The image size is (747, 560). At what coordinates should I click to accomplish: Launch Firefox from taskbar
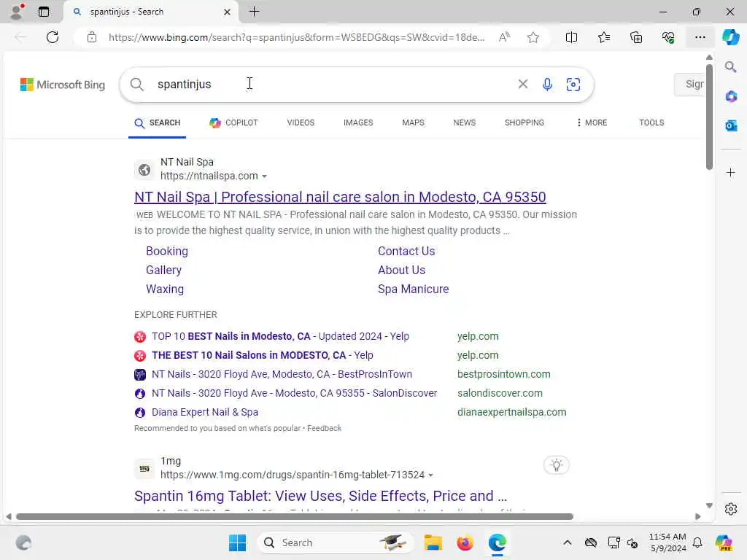click(465, 542)
